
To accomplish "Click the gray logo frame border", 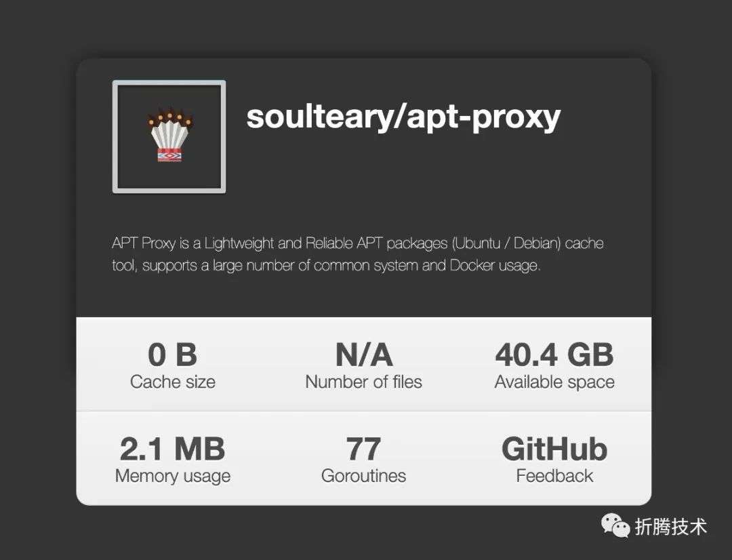I will tap(115, 136).
